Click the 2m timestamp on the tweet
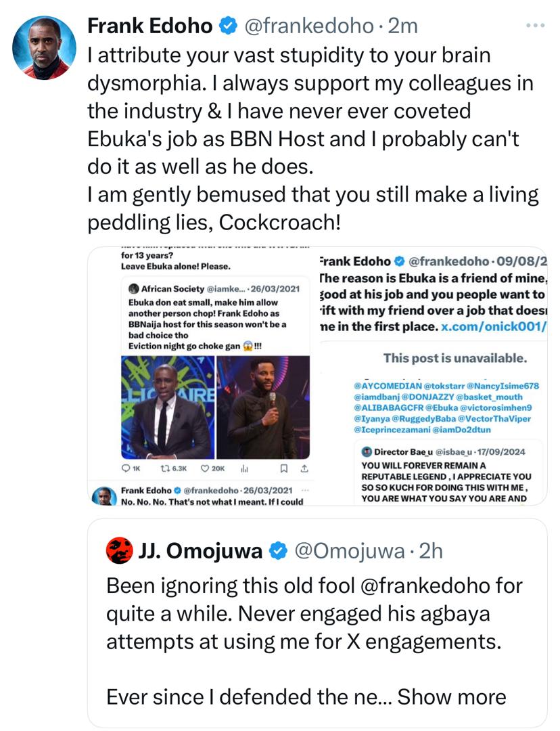The height and width of the screenshot is (731, 560). [x=403, y=26]
